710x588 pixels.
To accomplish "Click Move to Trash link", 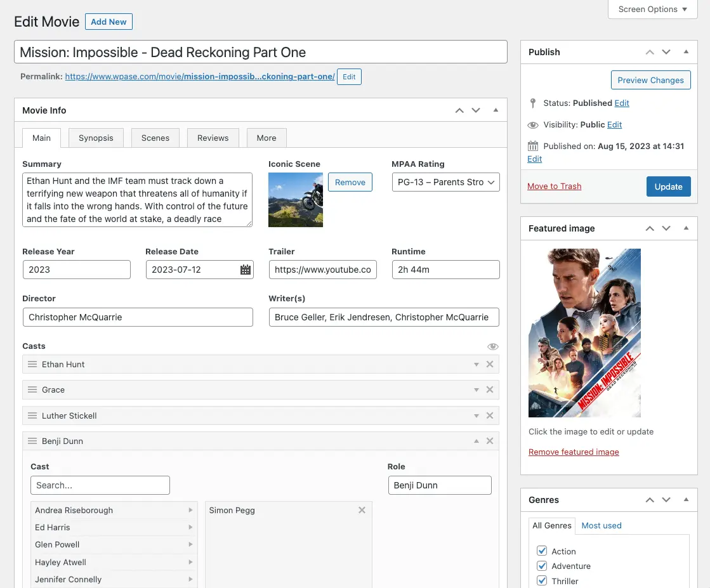I will 555,186.
